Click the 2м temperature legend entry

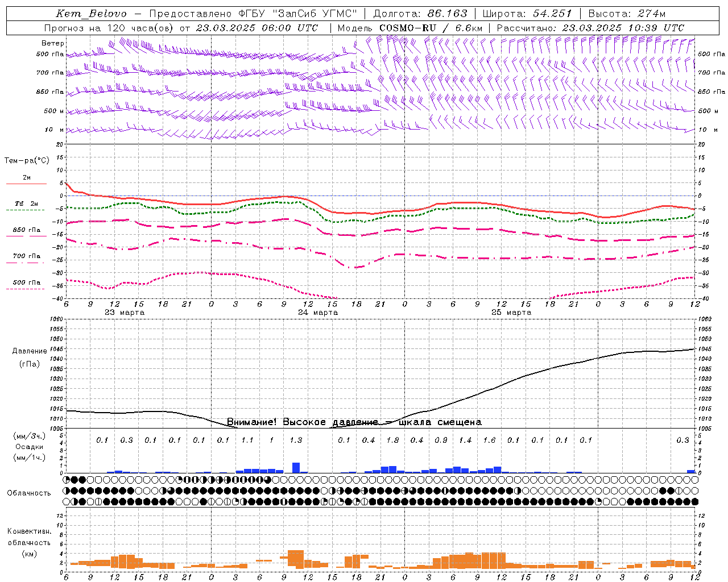pos(27,178)
